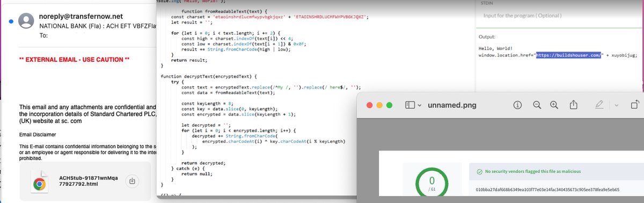The width and height of the screenshot is (644, 203).
Task: Click the green checkmark beside the vendor message
Action: click(x=479, y=172)
